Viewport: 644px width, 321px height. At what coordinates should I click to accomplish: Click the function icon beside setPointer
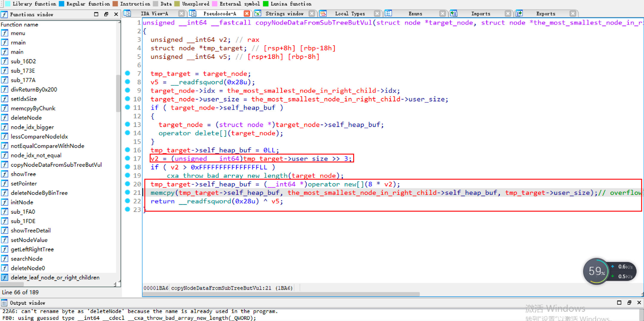4,184
